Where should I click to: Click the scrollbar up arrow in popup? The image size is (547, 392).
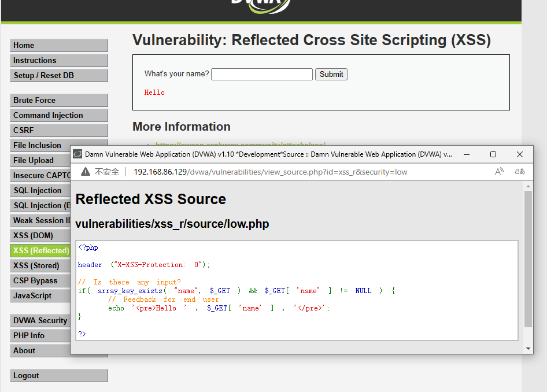coord(528,187)
